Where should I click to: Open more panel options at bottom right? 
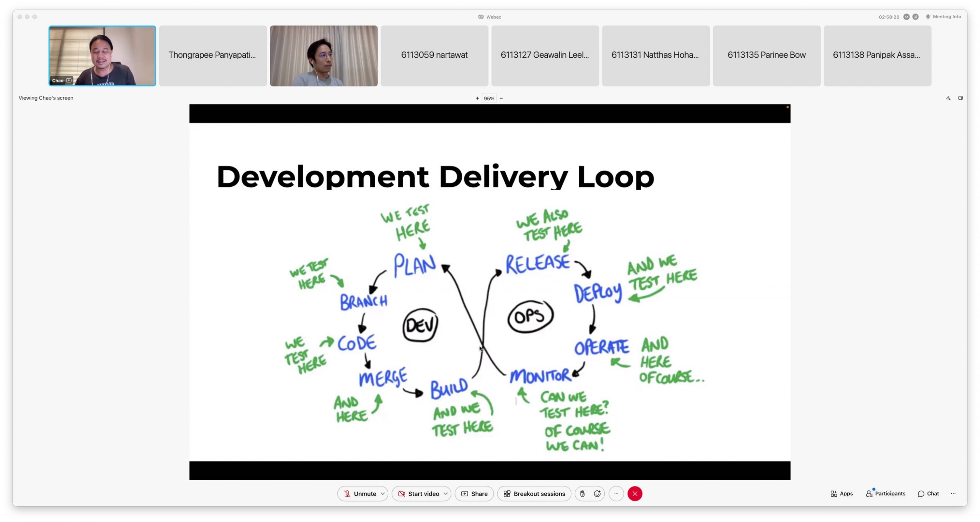pos(953,494)
